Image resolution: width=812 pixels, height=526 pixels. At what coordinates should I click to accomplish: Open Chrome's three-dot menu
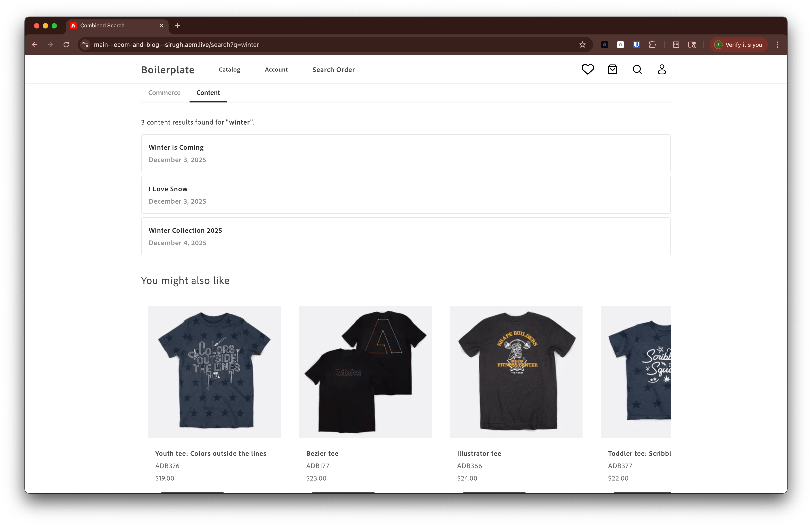[x=777, y=44]
